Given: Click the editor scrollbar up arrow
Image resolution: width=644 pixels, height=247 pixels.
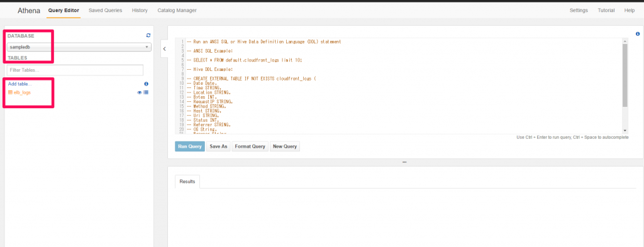Looking at the screenshot, I should click(625, 41).
